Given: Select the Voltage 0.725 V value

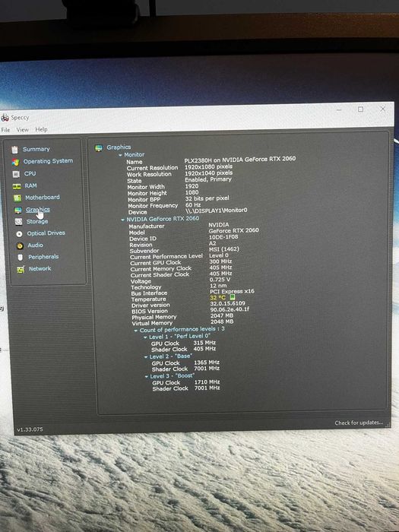Looking at the screenshot, I should pos(220,280).
